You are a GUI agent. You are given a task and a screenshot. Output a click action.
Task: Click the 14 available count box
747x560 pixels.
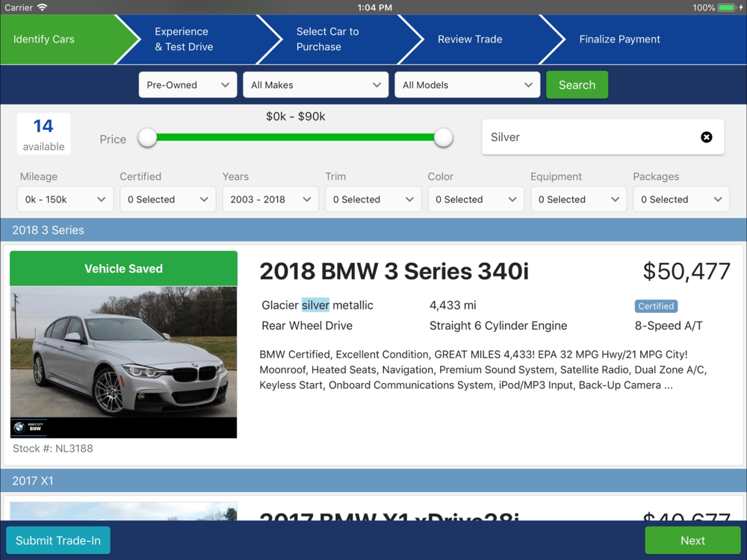pyautogui.click(x=43, y=134)
